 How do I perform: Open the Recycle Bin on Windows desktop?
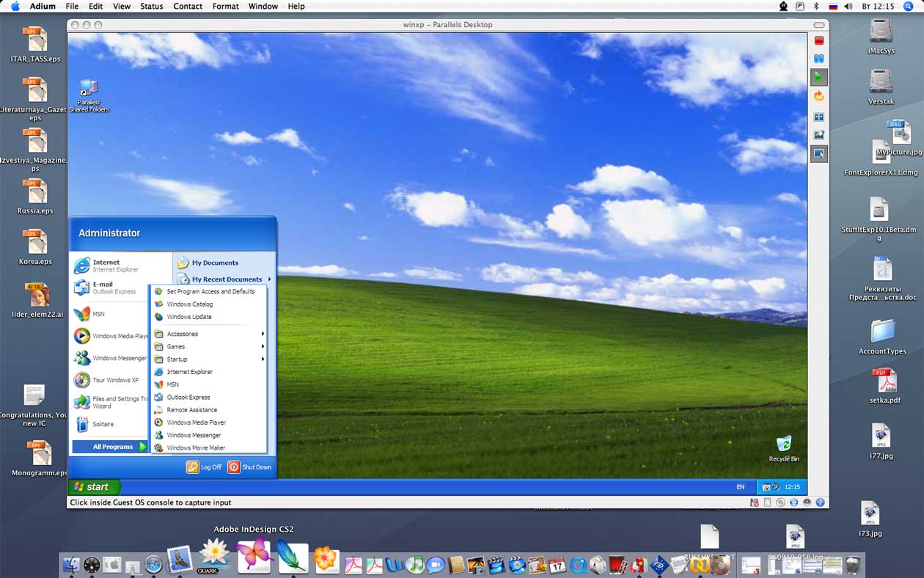click(x=784, y=448)
